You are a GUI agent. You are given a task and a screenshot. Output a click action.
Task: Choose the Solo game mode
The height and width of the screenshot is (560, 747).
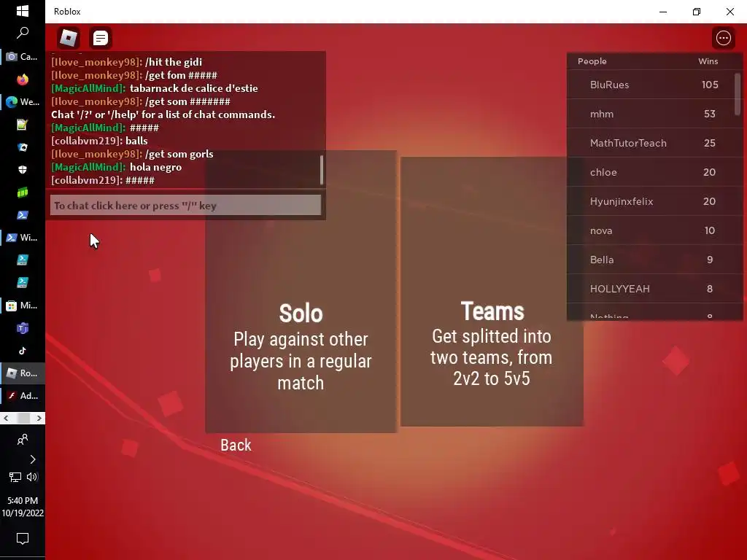tap(301, 292)
